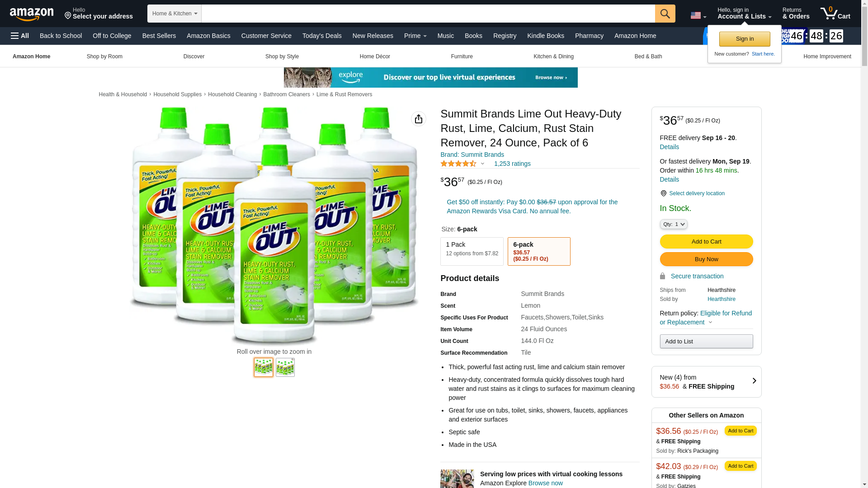The height and width of the screenshot is (488, 868).
Task: Expand the return policy details chevron
Action: pyautogui.click(x=710, y=323)
